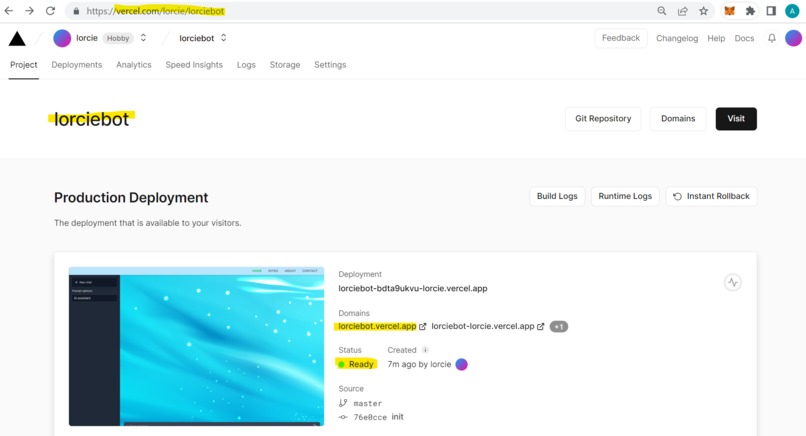The image size is (806, 436).
Task: Open the Settings tab
Action: point(330,65)
